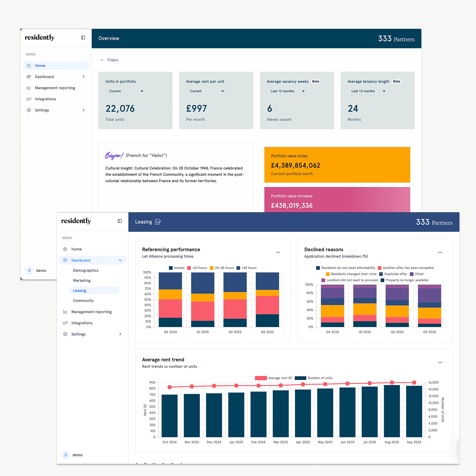This screenshot has height=476, width=476.
Task: Click residently logo in Leasing window
Action: point(76,221)
